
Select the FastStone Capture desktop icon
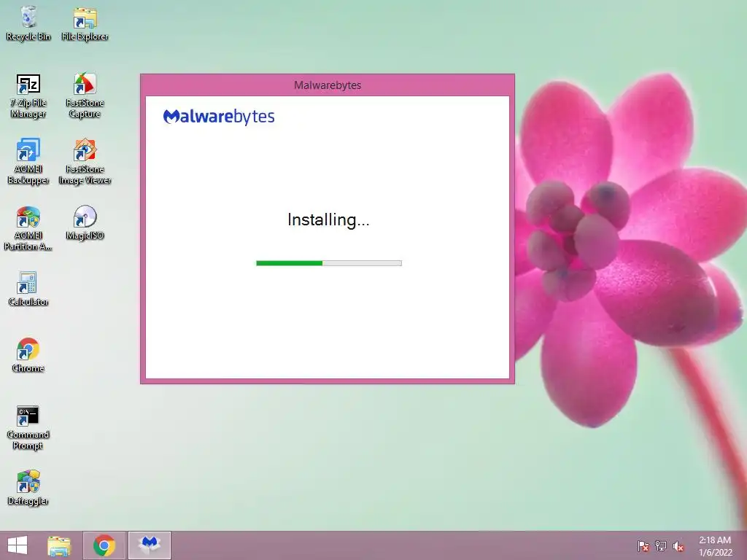85,96
